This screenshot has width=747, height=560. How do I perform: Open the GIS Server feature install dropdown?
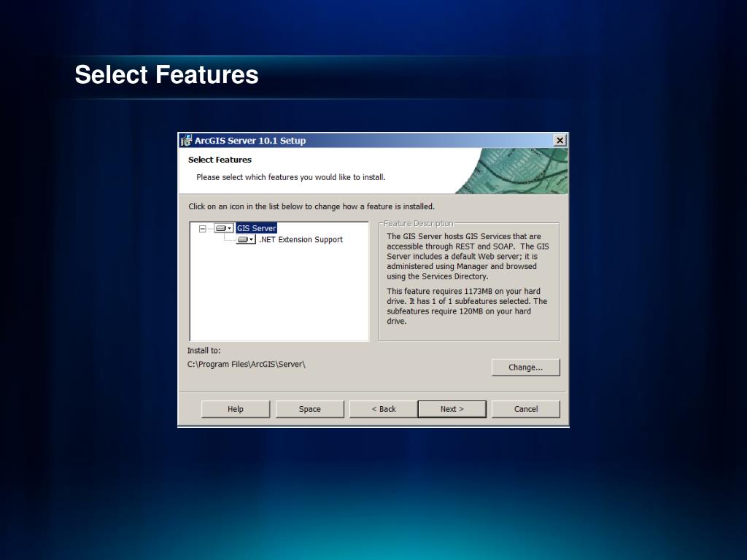pyautogui.click(x=223, y=228)
